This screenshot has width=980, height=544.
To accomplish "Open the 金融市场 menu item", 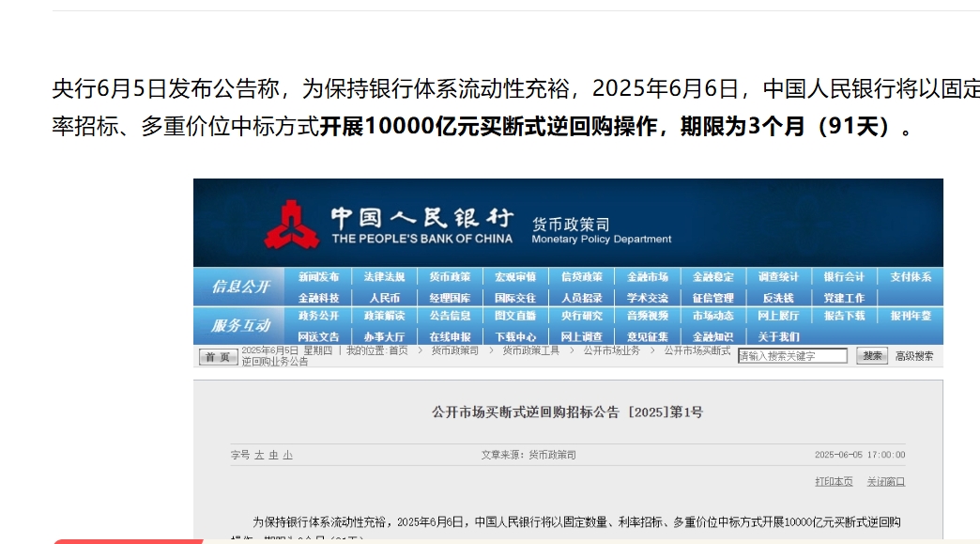I will point(648,277).
